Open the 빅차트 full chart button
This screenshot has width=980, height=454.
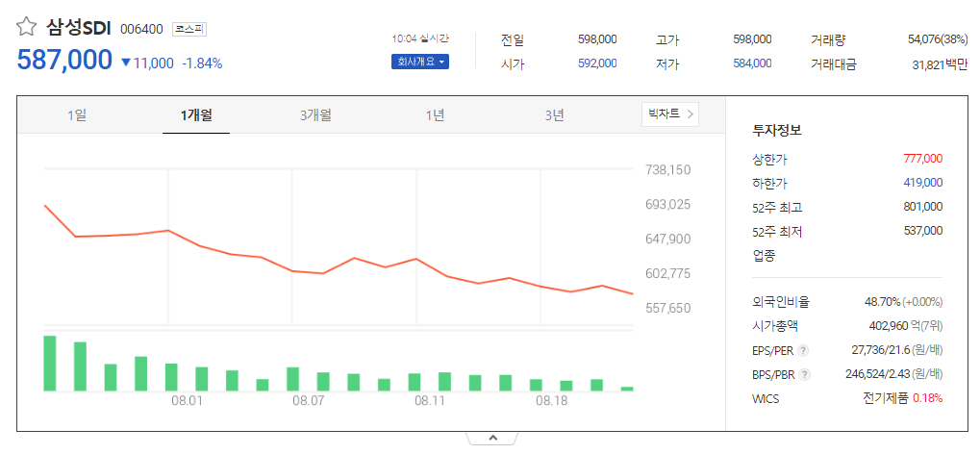click(670, 114)
